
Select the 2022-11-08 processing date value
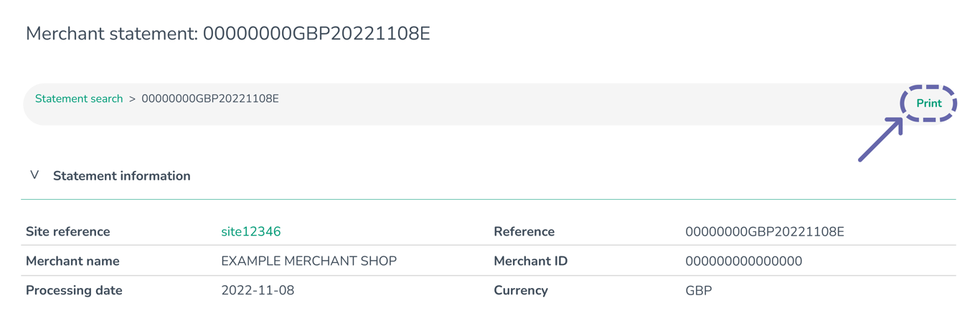[258, 291]
